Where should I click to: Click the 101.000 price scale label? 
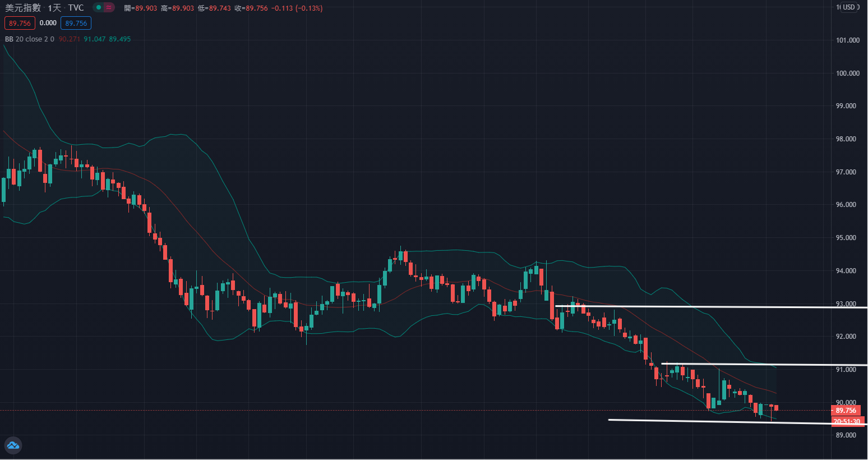click(847, 40)
